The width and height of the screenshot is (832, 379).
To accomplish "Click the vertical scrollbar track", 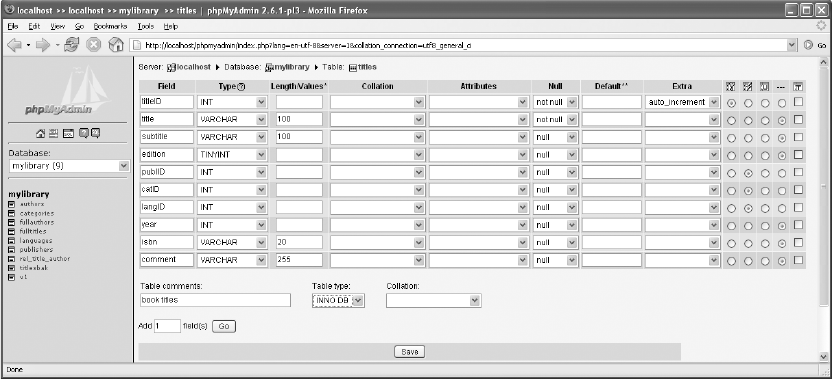I will (x=823, y=329).
